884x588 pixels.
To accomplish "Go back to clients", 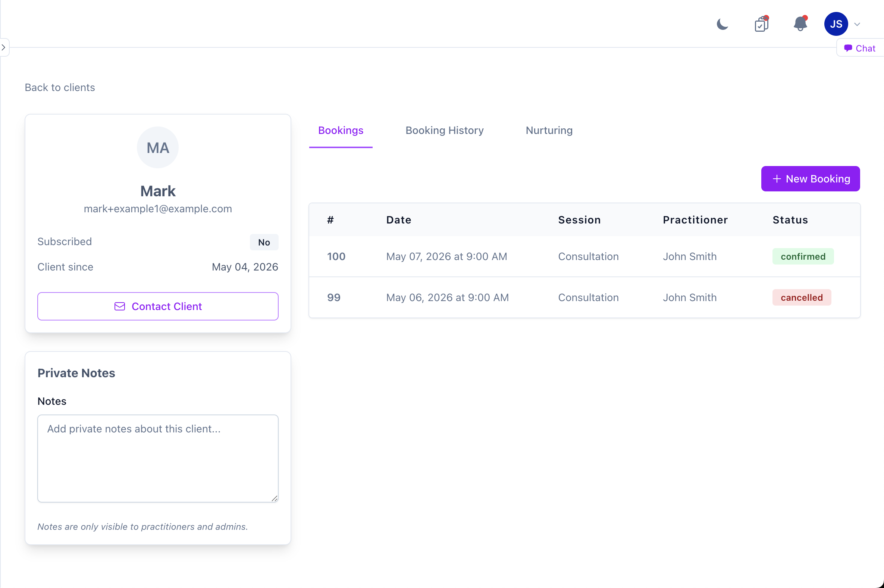I will (x=60, y=87).
